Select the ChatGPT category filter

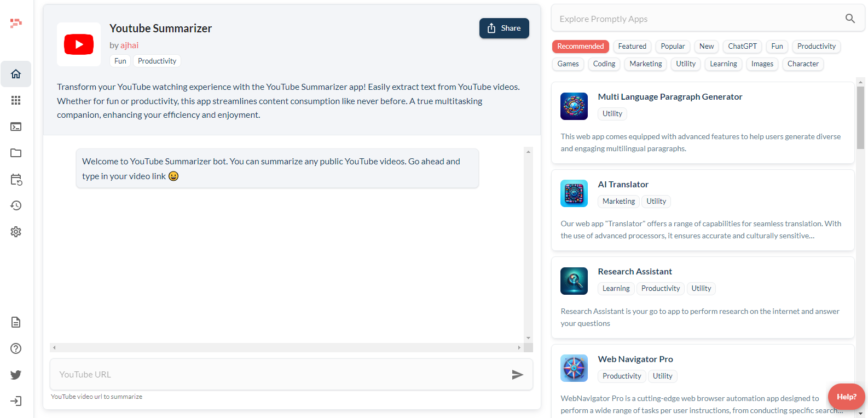click(x=742, y=47)
